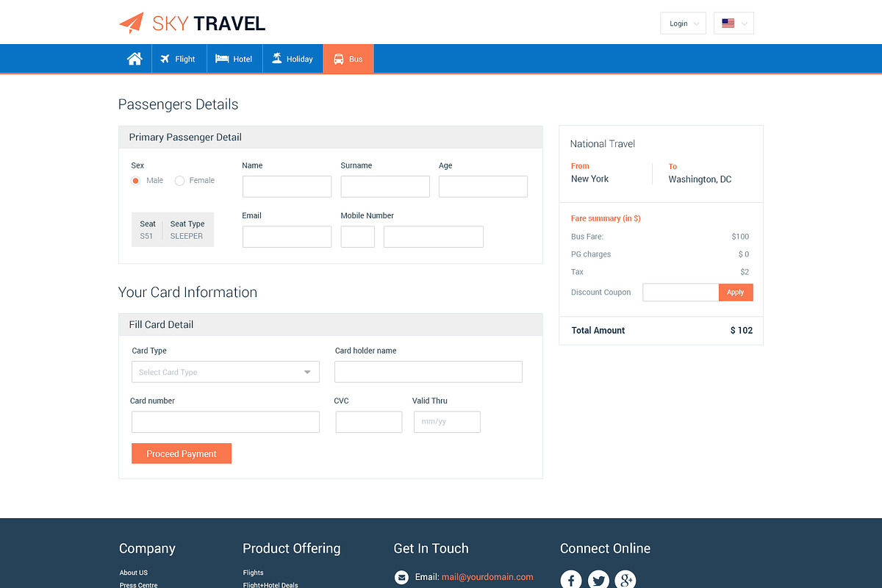
Task: Go to the Home icon in navbar
Action: click(x=135, y=59)
